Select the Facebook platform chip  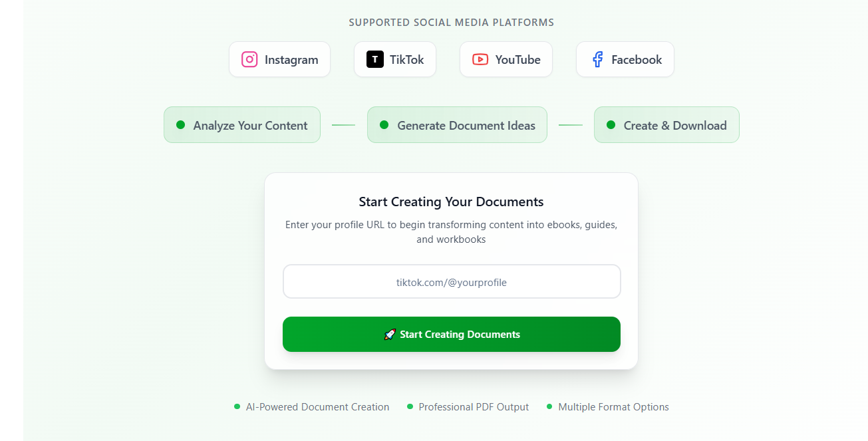(625, 59)
